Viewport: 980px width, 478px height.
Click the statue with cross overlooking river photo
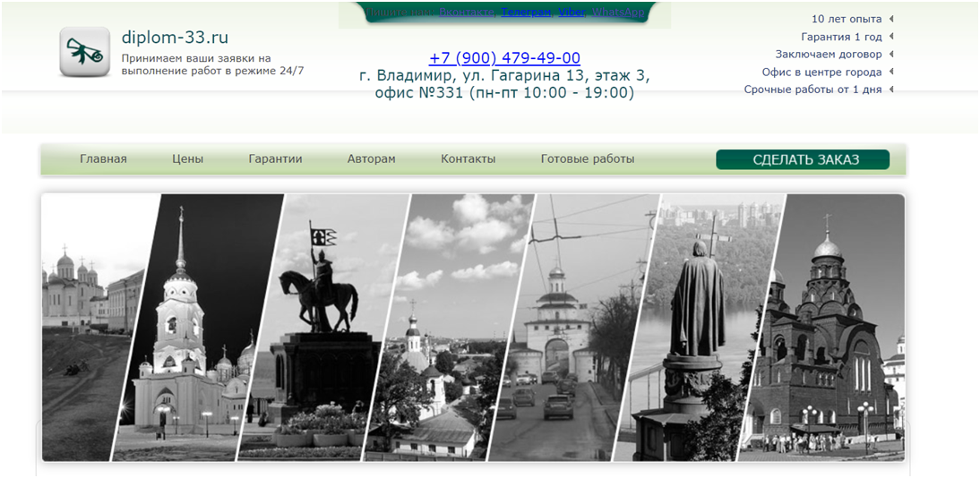tap(698, 328)
